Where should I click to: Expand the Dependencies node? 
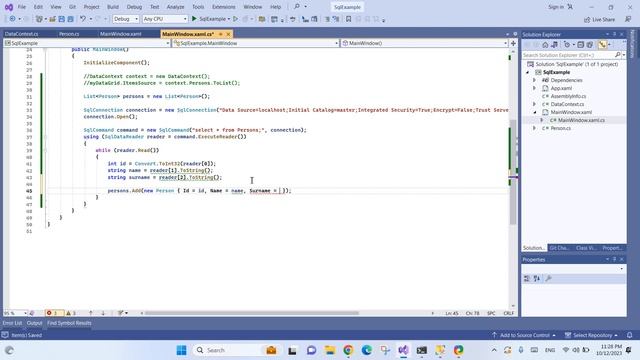click(534, 80)
